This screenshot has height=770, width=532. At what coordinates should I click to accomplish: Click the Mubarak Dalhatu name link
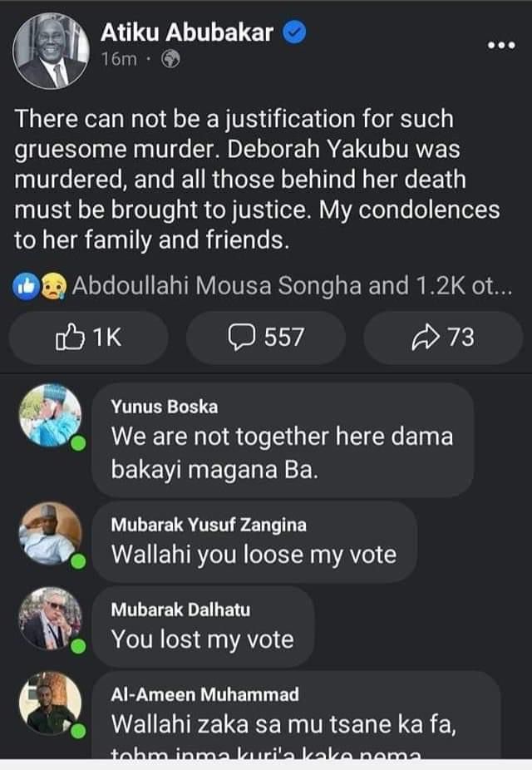(180, 610)
